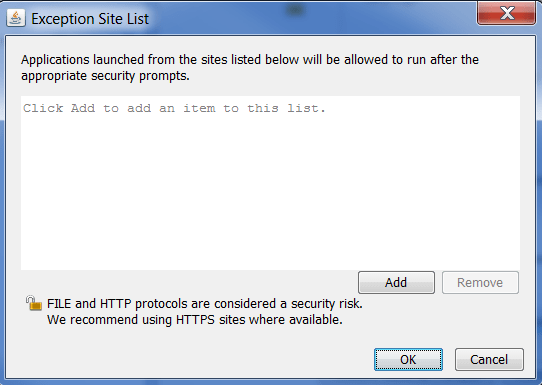
Task: Dismiss the dialog using Cancel
Action: tap(489, 359)
